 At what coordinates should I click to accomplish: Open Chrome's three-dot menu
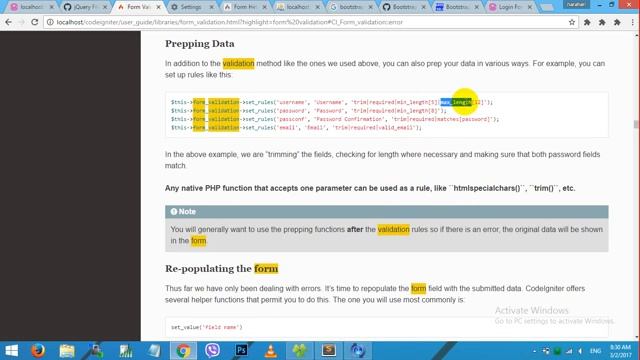[632, 22]
